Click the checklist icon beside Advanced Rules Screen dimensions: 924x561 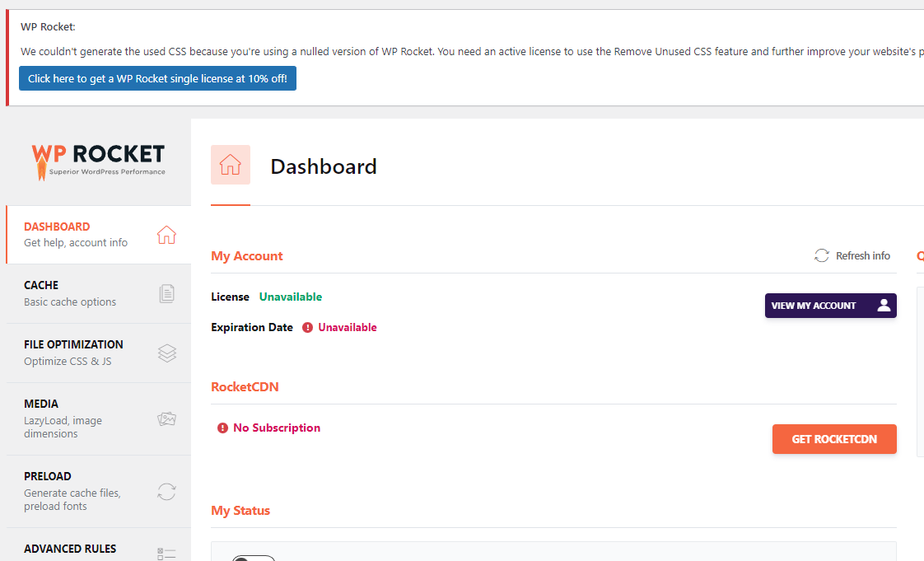(166, 554)
